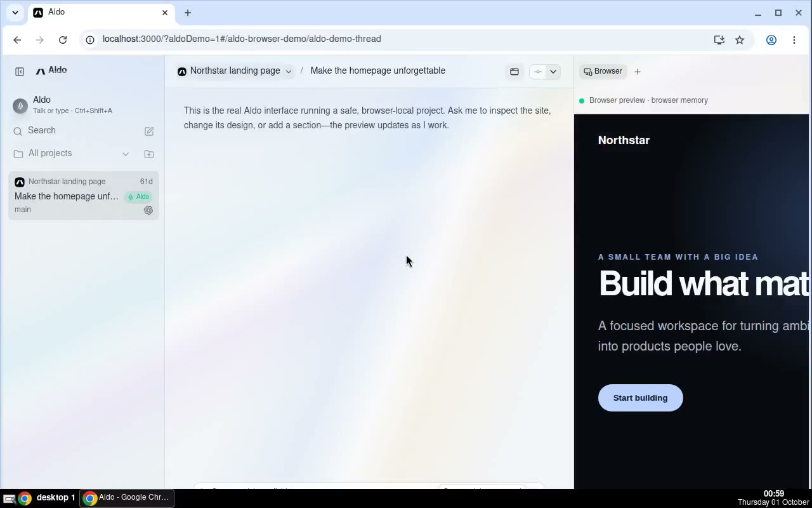
Task: Activate the Aldo microphone voice button
Action: [x=20, y=106]
